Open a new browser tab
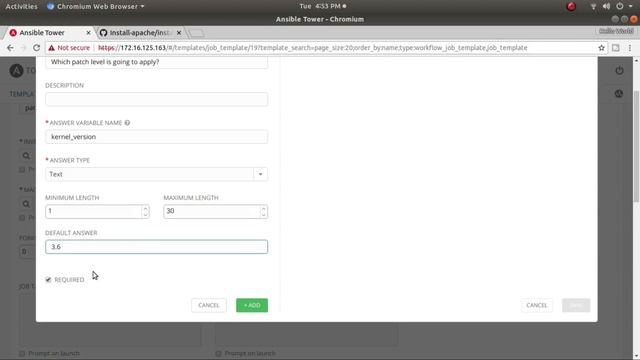 point(196,33)
